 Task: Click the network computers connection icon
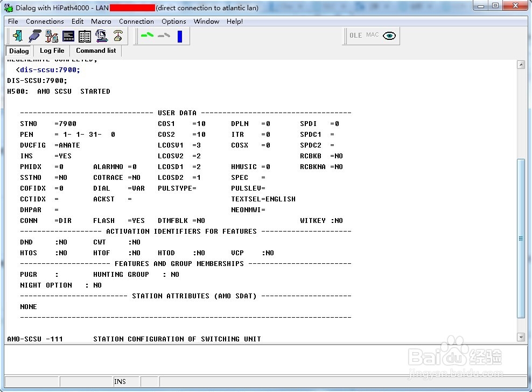(x=52, y=36)
